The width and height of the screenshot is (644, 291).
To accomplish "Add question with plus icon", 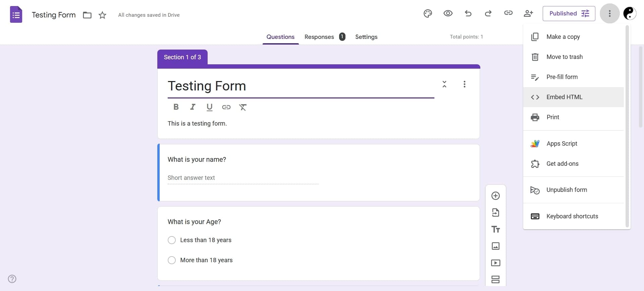I will (495, 196).
